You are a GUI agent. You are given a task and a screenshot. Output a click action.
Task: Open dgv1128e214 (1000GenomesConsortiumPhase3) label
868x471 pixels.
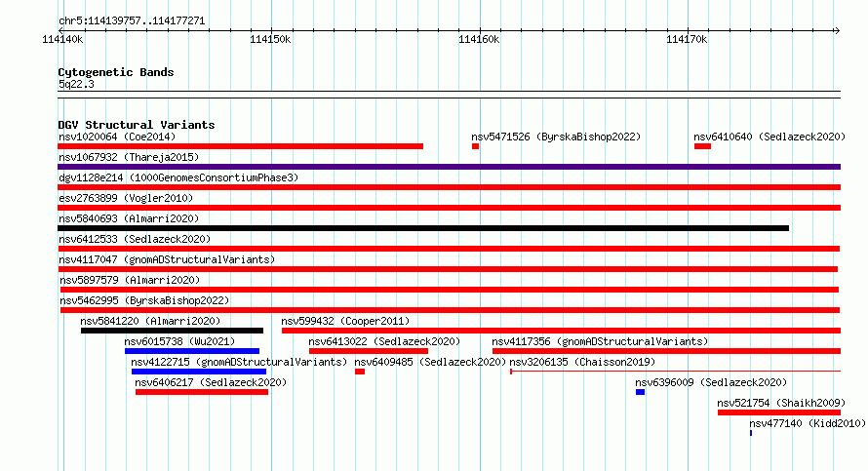click(178, 177)
